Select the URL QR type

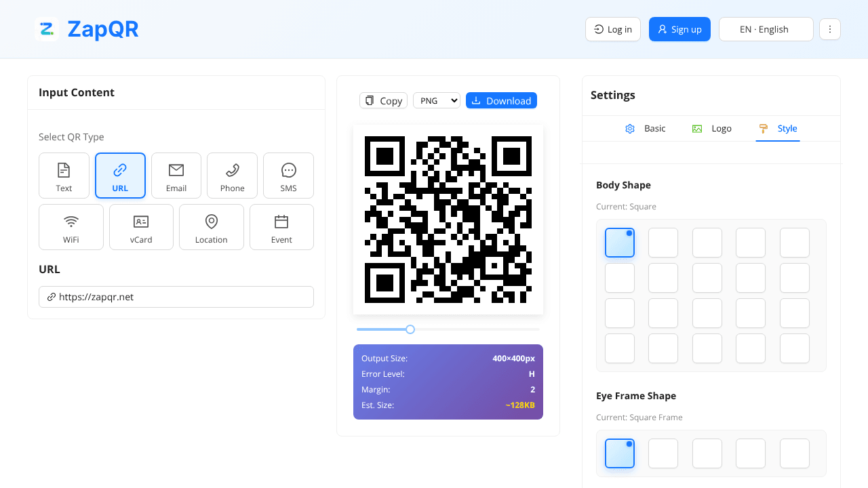(120, 176)
